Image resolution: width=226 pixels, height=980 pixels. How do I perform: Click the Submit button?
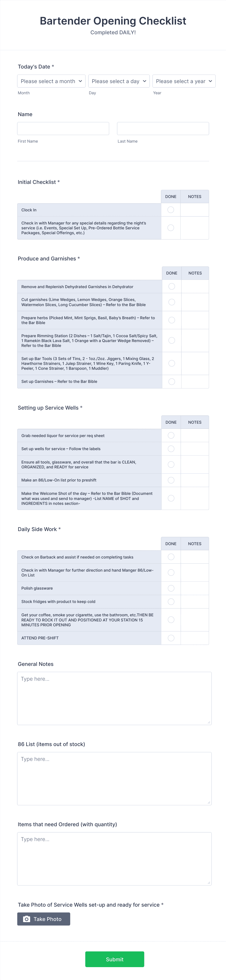(x=114, y=959)
